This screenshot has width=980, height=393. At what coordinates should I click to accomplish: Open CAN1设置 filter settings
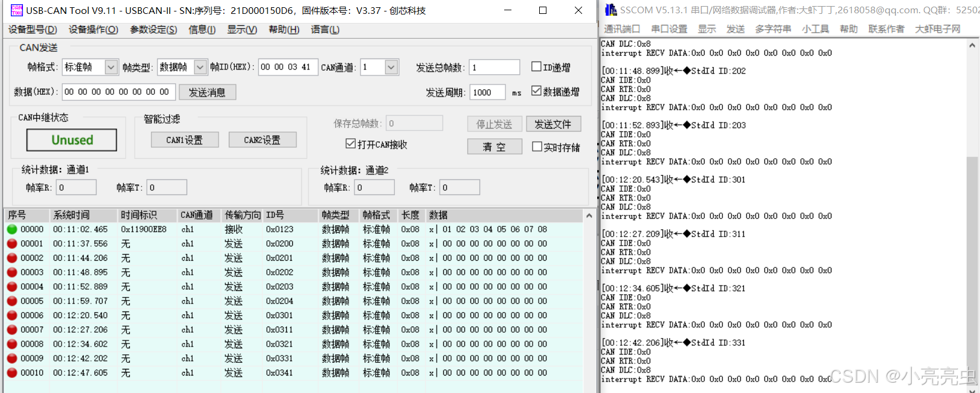coord(185,140)
